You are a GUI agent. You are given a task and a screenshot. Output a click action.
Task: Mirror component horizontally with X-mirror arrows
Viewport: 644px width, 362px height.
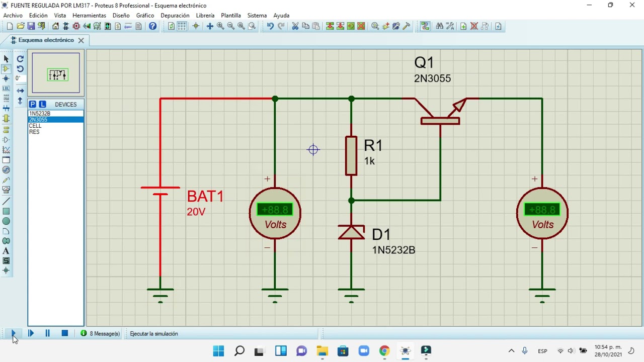pyautogui.click(x=20, y=91)
